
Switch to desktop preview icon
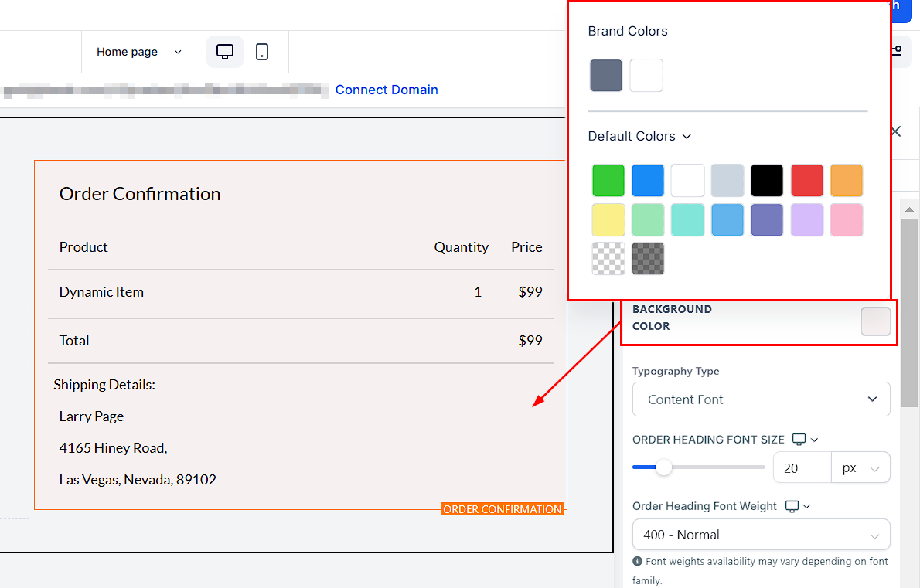(225, 52)
